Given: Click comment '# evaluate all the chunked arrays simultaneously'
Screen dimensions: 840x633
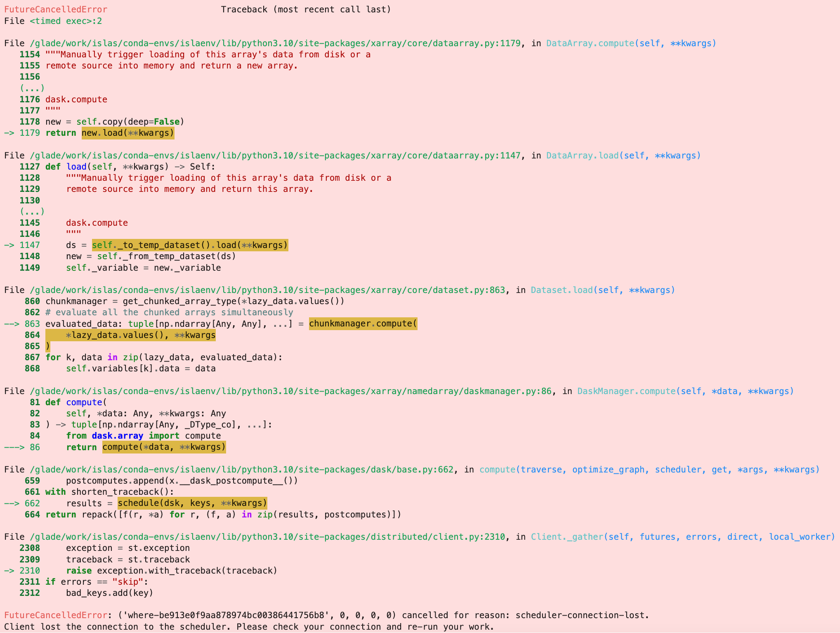Looking at the screenshot, I should (x=169, y=312).
